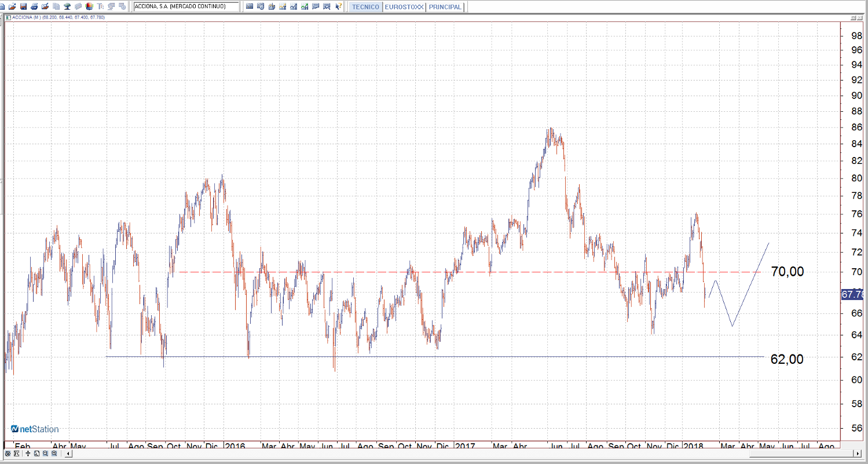Click the gray line chart toolbar icon

point(294,6)
